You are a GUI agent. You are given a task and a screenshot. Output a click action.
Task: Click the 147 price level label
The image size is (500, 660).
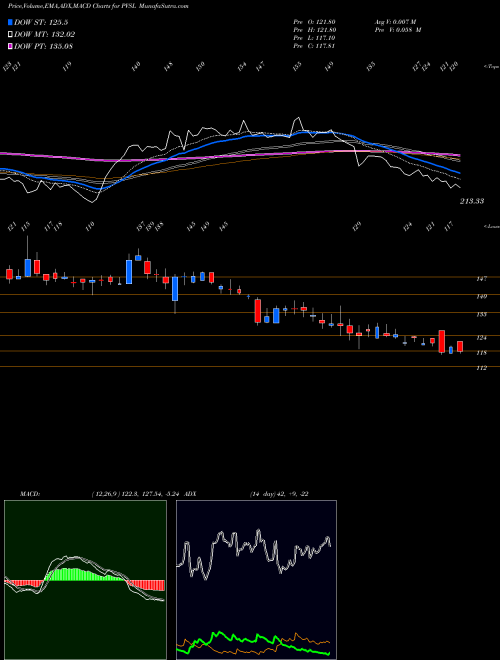click(x=482, y=279)
